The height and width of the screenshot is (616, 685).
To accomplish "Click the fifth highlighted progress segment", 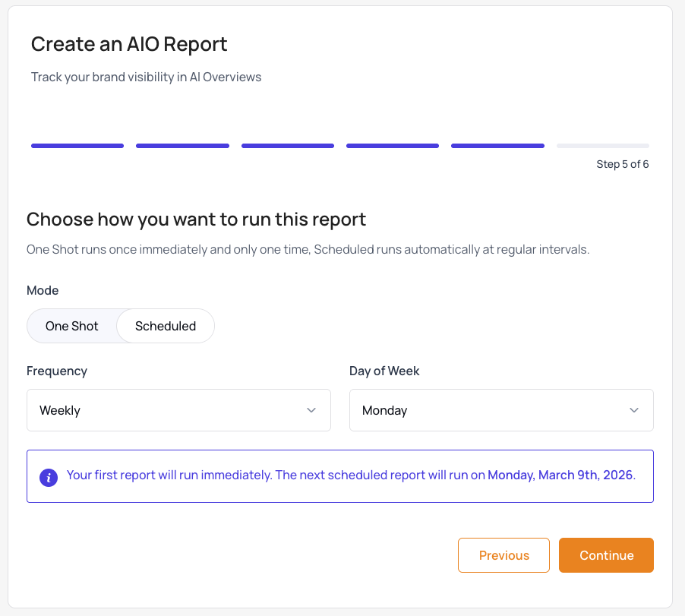I will click(497, 145).
